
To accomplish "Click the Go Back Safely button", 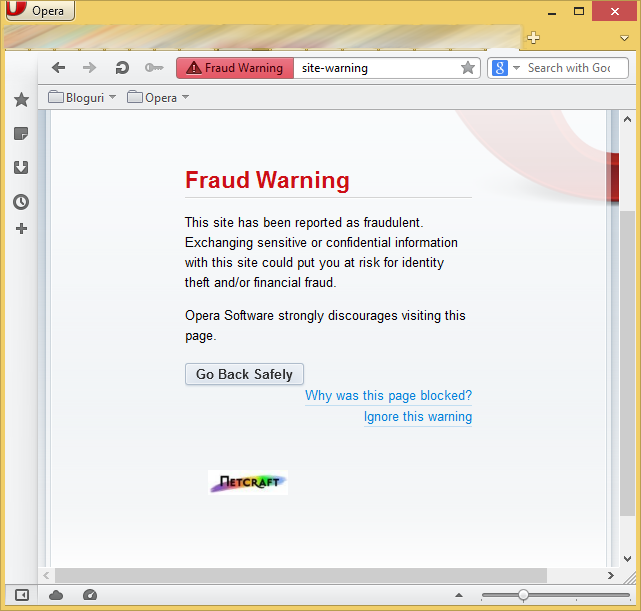I will 244,374.
